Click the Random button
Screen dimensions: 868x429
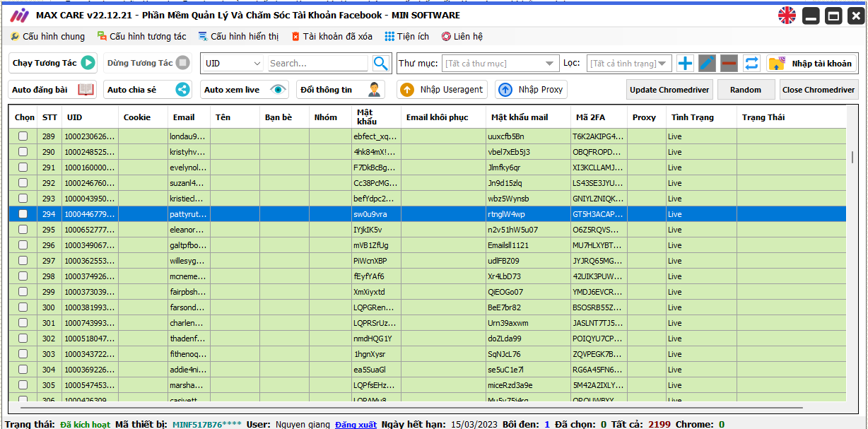pyautogui.click(x=746, y=90)
